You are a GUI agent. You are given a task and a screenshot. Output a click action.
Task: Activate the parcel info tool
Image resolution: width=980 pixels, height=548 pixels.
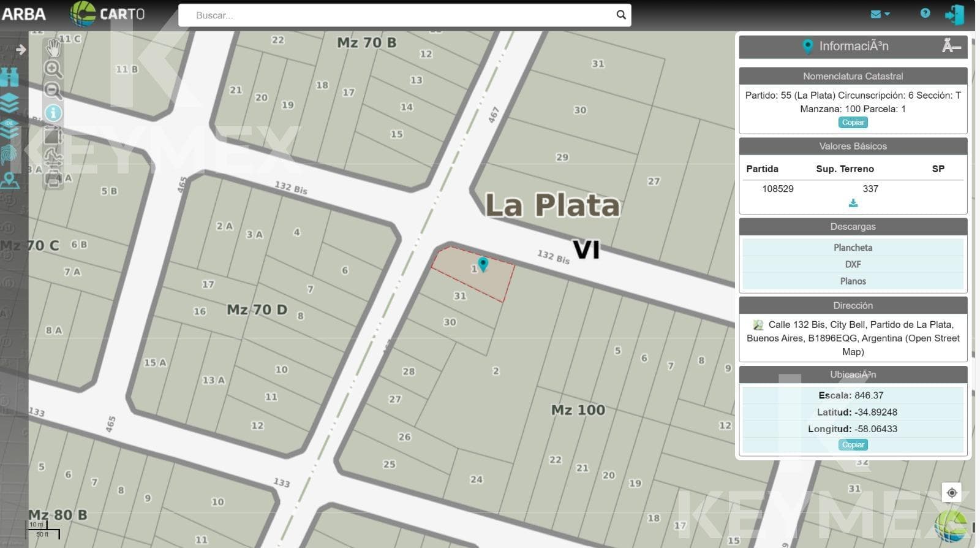[53, 113]
